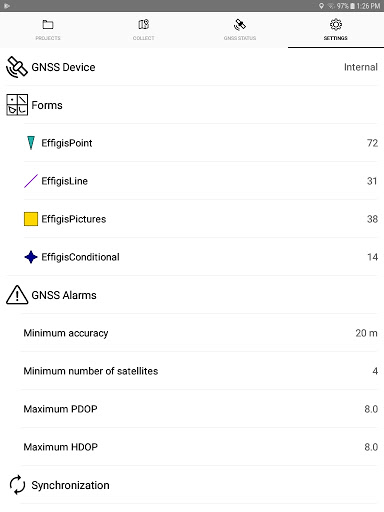This screenshot has width=384, height=512.
Task: Open the GNSS Status satellite icon
Action: click(240, 25)
